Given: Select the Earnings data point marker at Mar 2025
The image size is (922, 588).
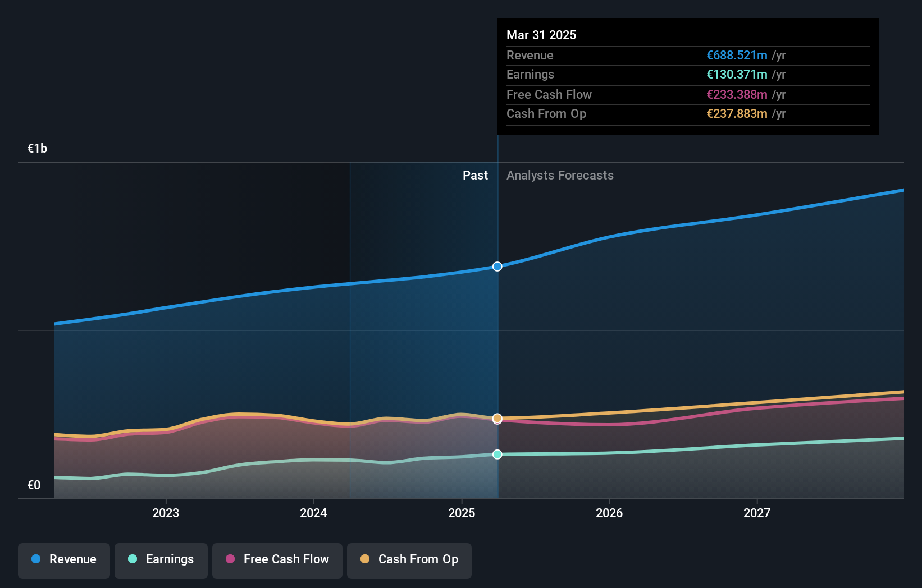Looking at the screenshot, I should (497, 454).
